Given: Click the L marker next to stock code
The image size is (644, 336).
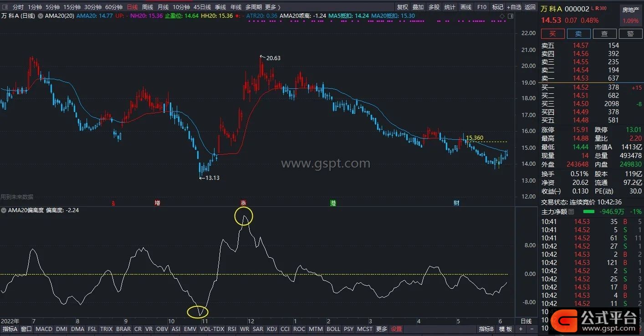Looking at the screenshot, I should 593,8.
